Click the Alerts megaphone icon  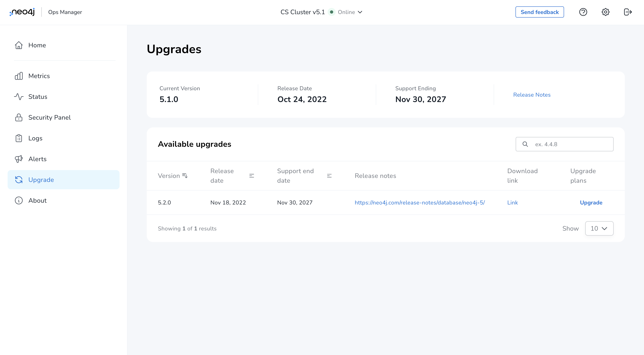coord(19,159)
